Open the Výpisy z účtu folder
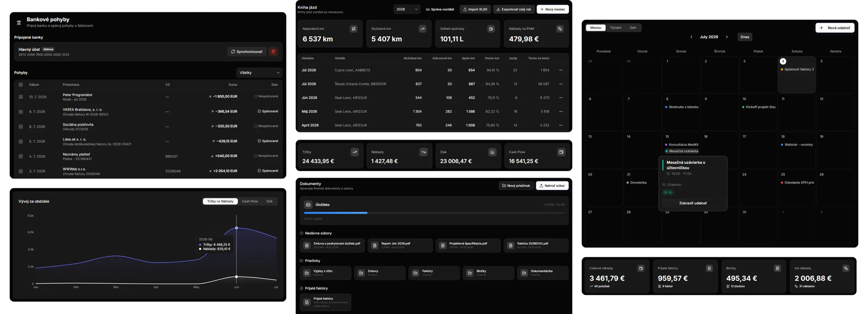The height and width of the screenshot is (314, 868). pos(325,273)
